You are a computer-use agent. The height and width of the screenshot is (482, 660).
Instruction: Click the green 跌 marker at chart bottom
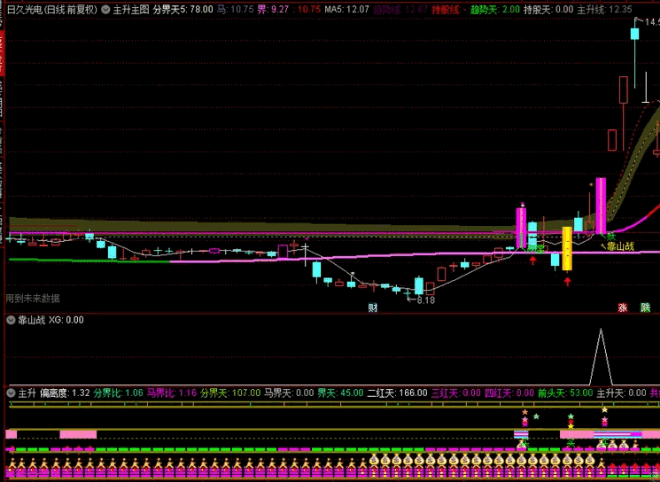point(645,308)
